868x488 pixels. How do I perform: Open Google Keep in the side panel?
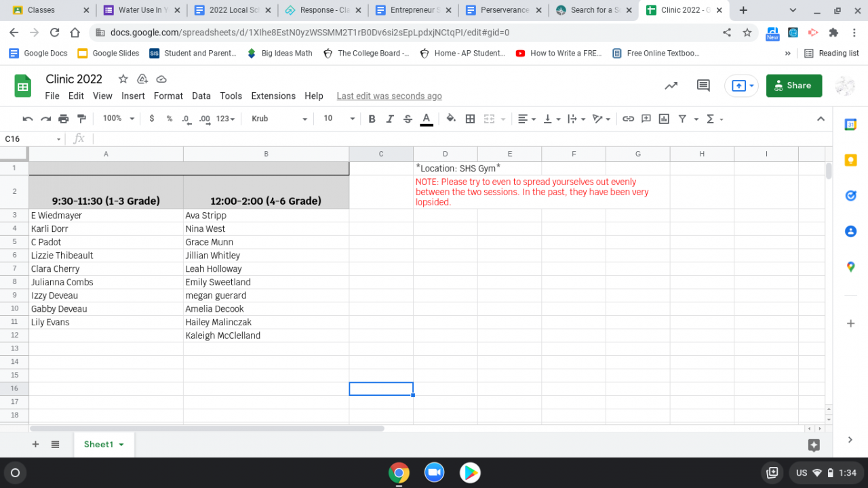click(x=851, y=161)
